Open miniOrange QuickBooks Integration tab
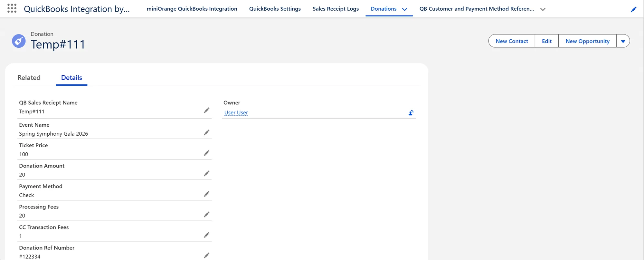Image resolution: width=644 pixels, height=260 pixels. pos(192,9)
